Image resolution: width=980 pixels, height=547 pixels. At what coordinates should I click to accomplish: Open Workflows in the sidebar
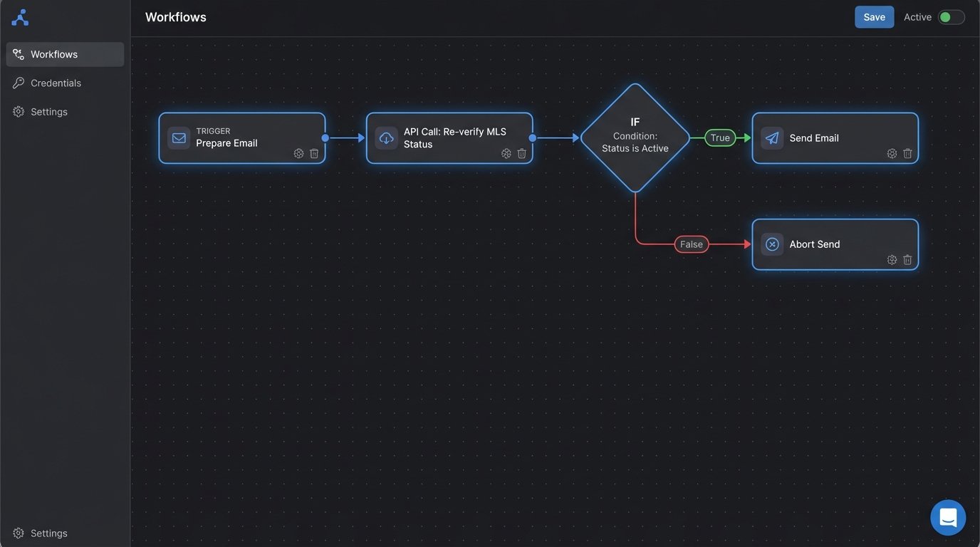pyautogui.click(x=65, y=54)
